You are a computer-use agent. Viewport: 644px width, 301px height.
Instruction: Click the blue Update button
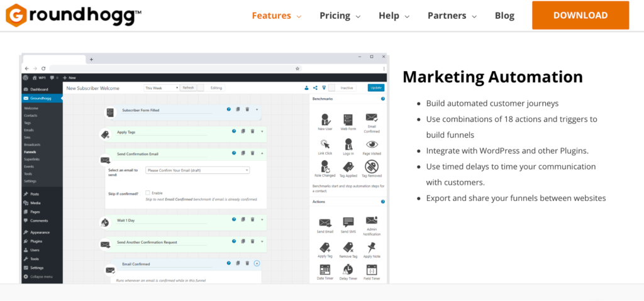[x=376, y=87]
